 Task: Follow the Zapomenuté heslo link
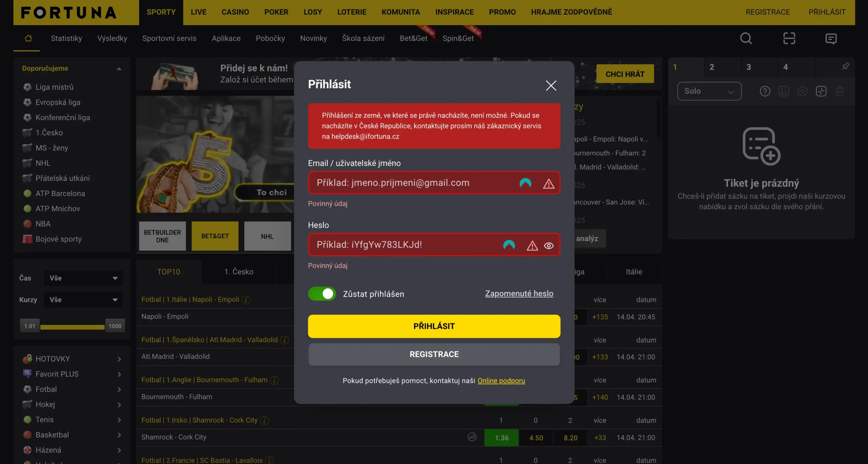click(x=519, y=294)
